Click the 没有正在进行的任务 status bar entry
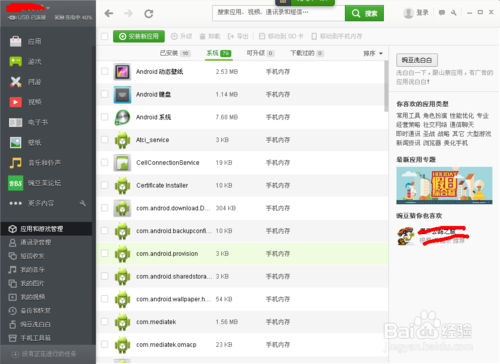The width and height of the screenshot is (500, 364). (44, 354)
